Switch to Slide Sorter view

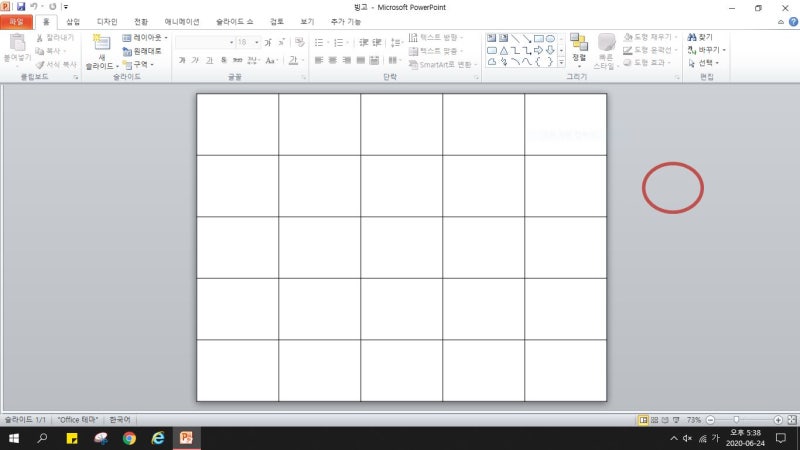click(655, 419)
